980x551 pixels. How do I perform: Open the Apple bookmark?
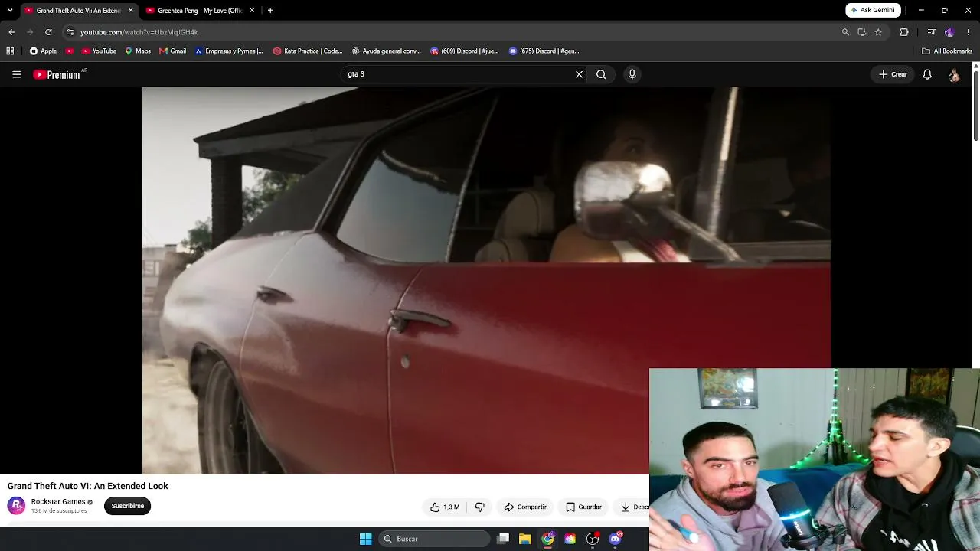[43, 51]
